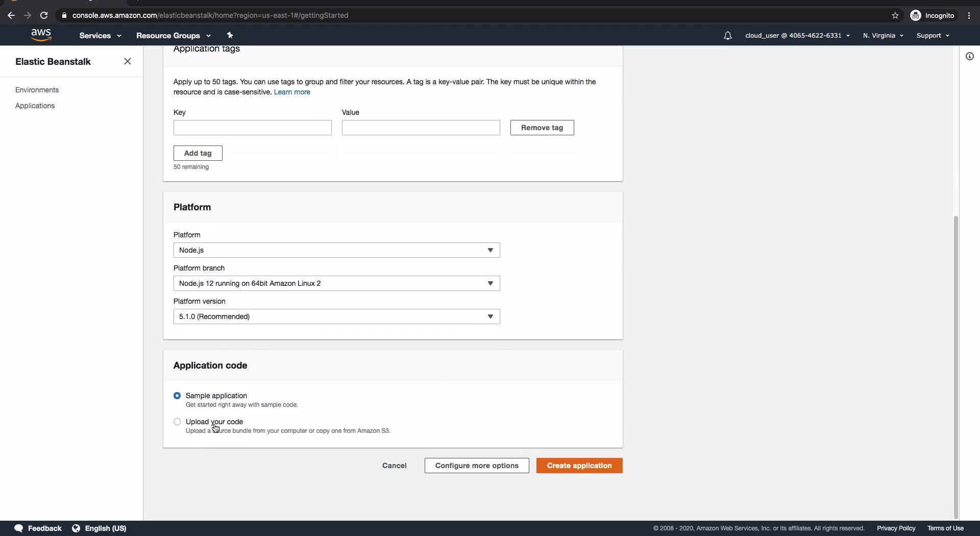Click the browser forward arrow
Viewport: 980px width, 536px height.
28,15
